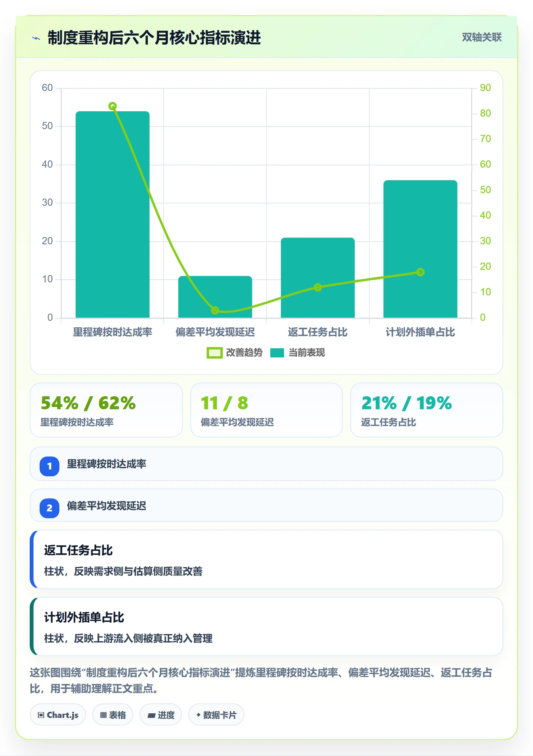
Task: Click the summary paragraph starting 这张图围绕
Action: click(x=261, y=681)
